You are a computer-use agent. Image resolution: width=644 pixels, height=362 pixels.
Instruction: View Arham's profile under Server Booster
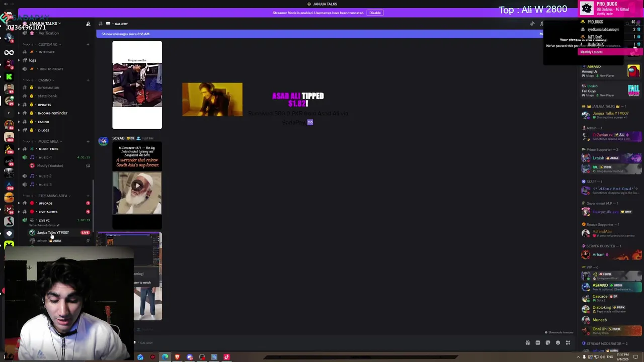tap(611, 254)
